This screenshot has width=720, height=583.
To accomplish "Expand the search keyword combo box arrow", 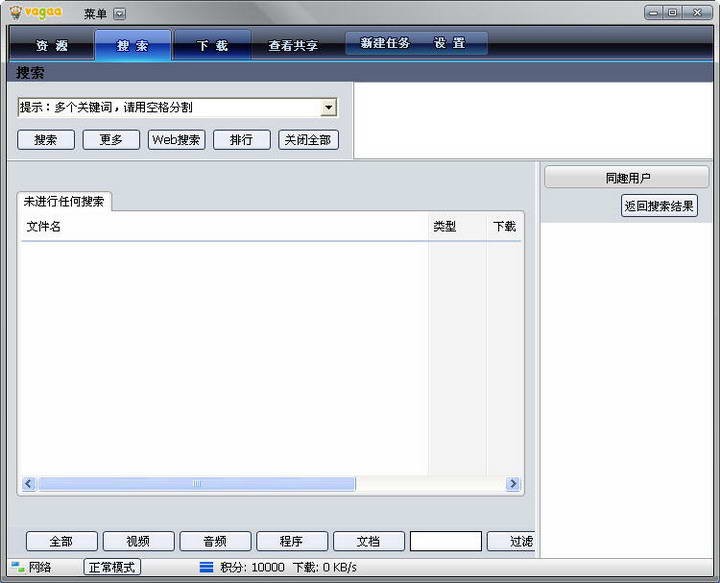I will [328, 108].
